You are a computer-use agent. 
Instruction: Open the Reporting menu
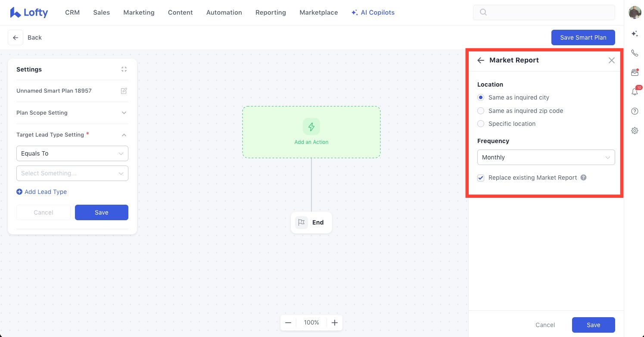271,12
